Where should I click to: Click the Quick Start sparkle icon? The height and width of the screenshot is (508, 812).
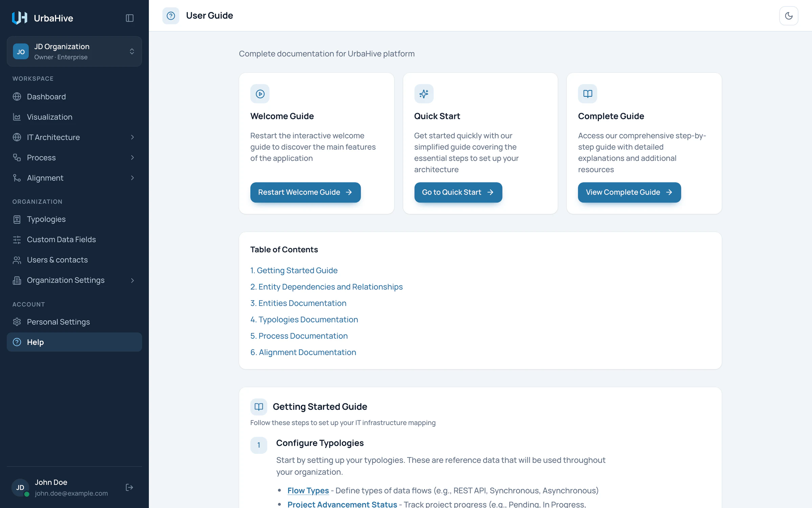pyautogui.click(x=424, y=94)
